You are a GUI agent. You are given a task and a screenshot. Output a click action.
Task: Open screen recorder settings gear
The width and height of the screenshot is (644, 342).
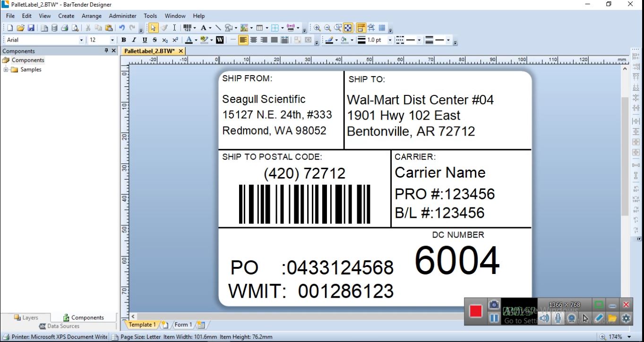[x=627, y=318]
